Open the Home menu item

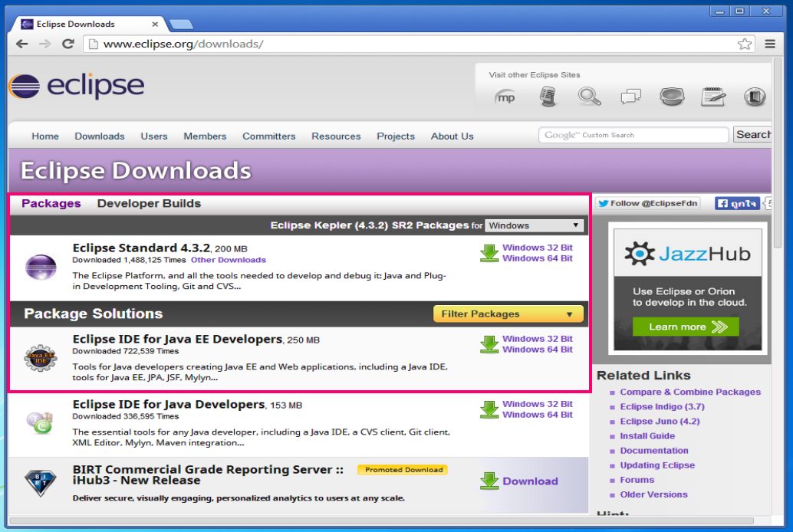45,136
